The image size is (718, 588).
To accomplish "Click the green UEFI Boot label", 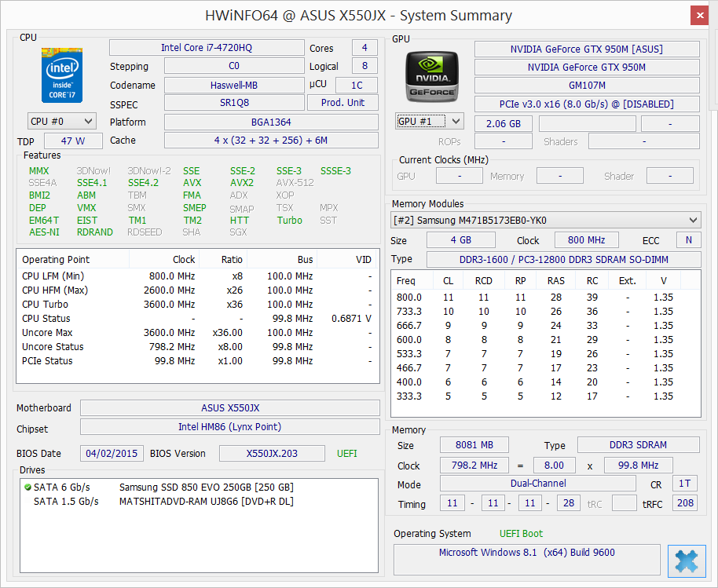I will (521, 534).
